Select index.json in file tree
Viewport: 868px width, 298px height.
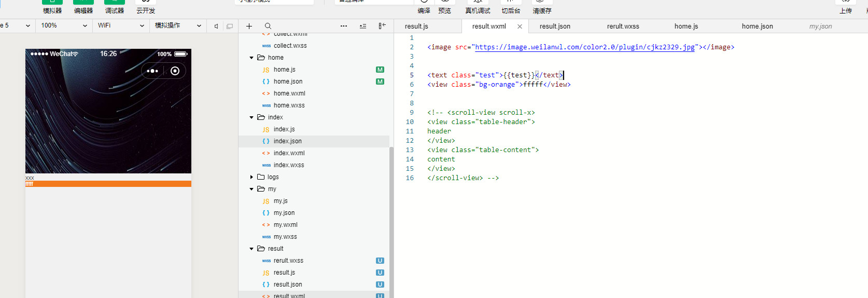(314, 141)
